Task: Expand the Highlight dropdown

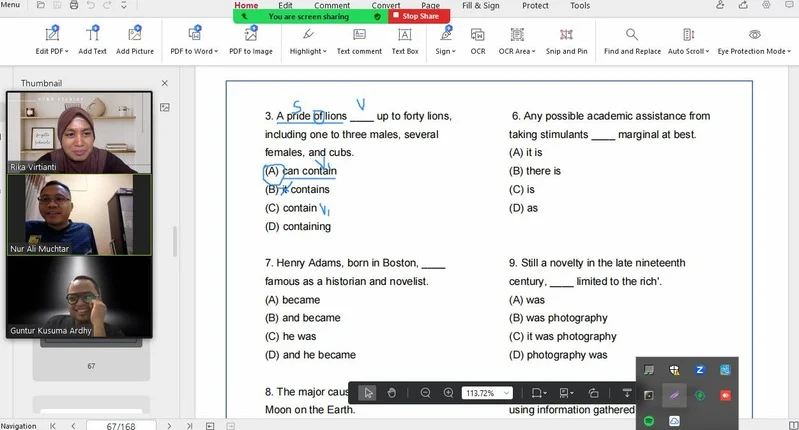Action: point(324,52)
